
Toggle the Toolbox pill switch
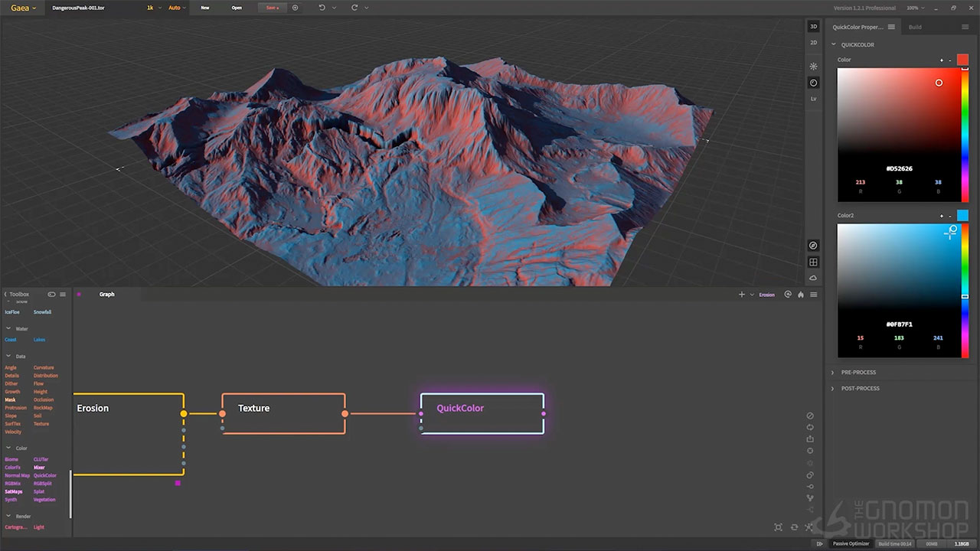click(x=51, y=294)
